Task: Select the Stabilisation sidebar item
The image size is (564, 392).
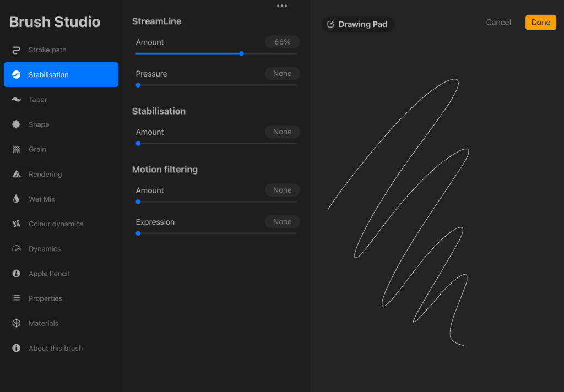Action: 61,74
